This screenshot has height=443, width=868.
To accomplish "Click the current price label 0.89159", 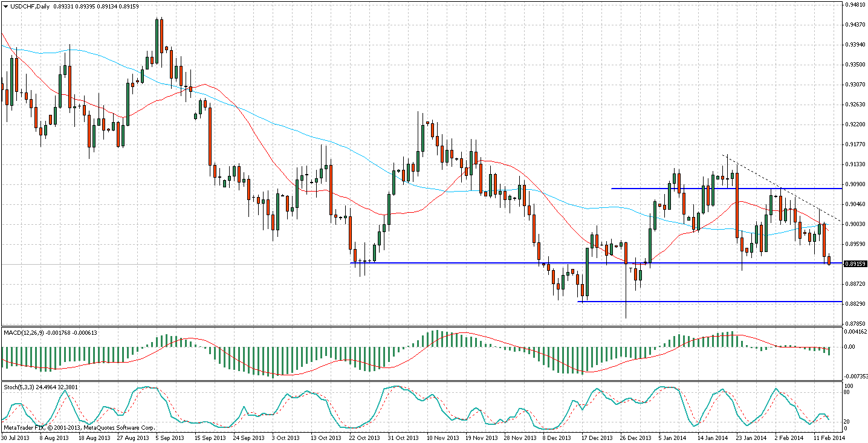I will [x=854, y=264].
